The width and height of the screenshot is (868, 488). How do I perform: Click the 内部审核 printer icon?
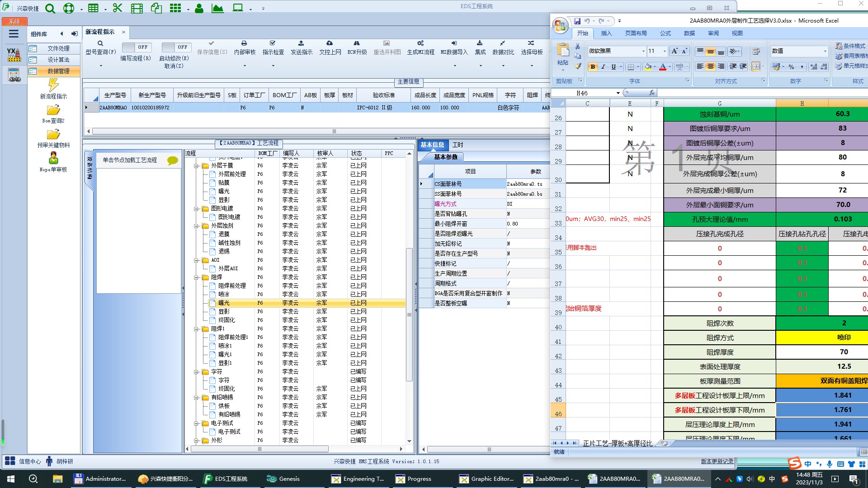click(x=244, y=43)
